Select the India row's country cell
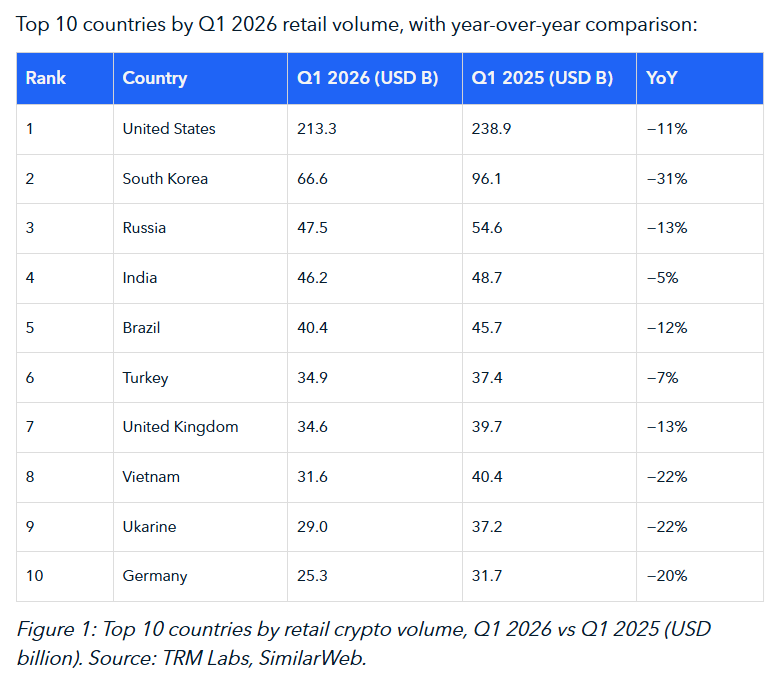Screen dimensions: 779x696 click(x=140, y=278)
